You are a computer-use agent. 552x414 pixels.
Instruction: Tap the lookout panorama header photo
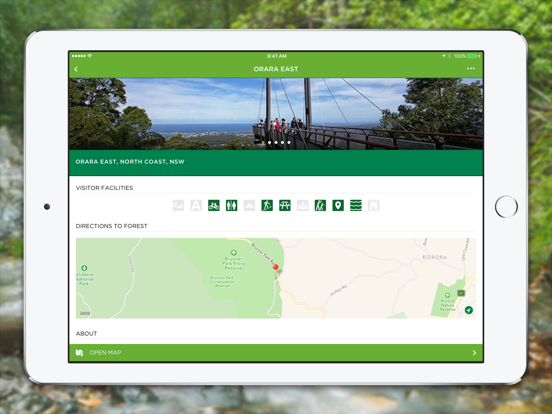pos(276,114)
